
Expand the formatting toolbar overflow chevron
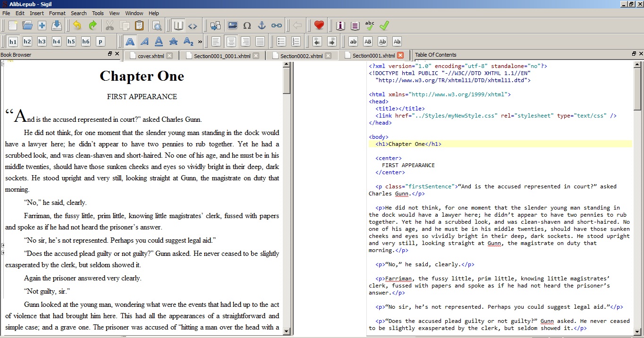tap(200, 42)
